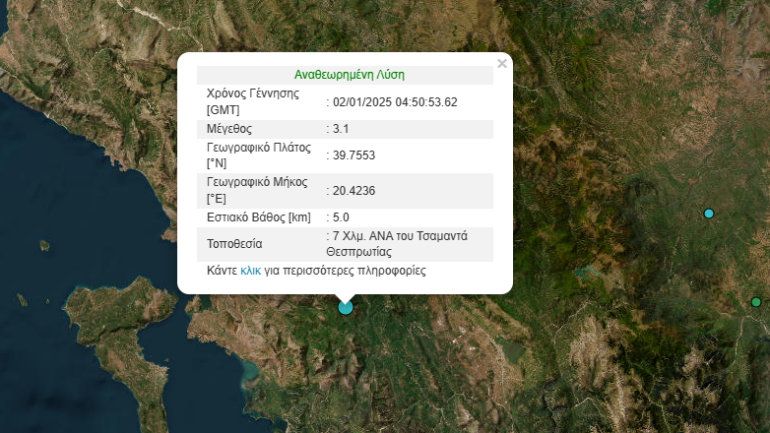Click the 'Τοποθεσία' row label
Image resolution: width=770 pixels, height=433 pixels.
click(236, 243)
